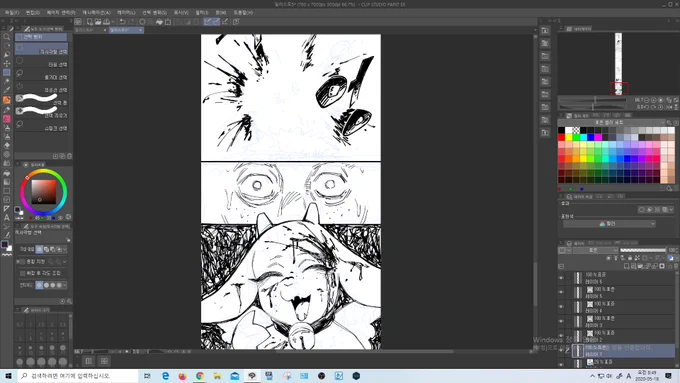
Task: Pick the yellow swatch in the color set
Action: pos(569,137)
